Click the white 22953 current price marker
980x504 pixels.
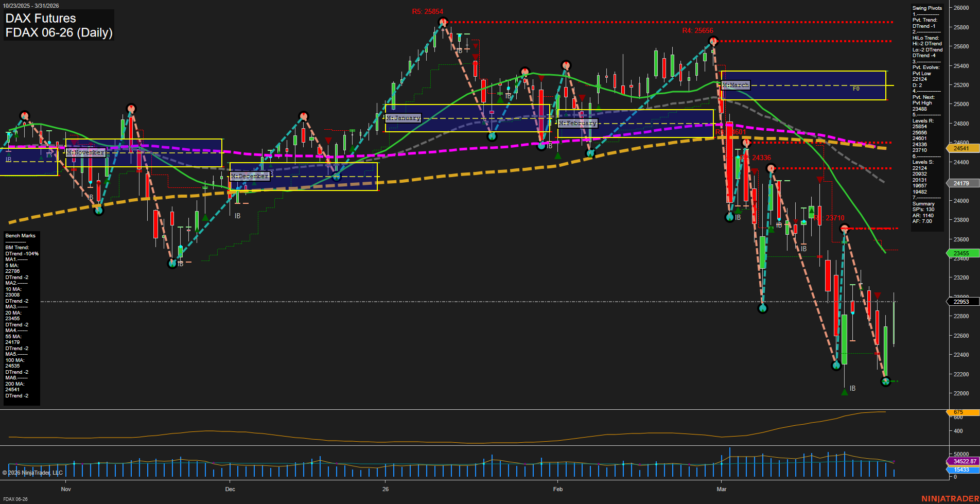pyautogui.click(x=960, y=301)
